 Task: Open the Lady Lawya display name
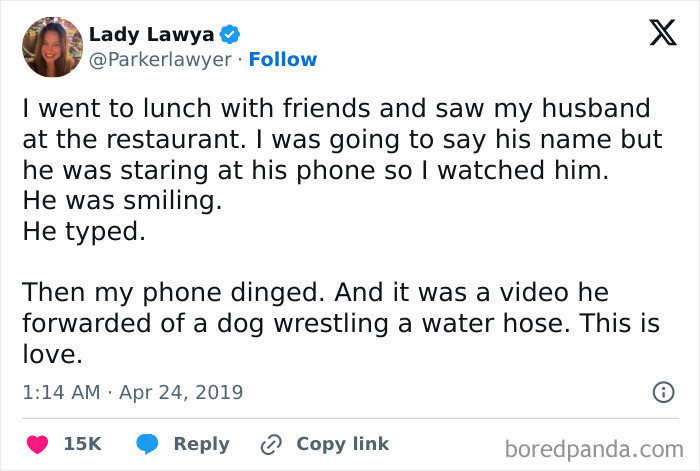point(151,34)
